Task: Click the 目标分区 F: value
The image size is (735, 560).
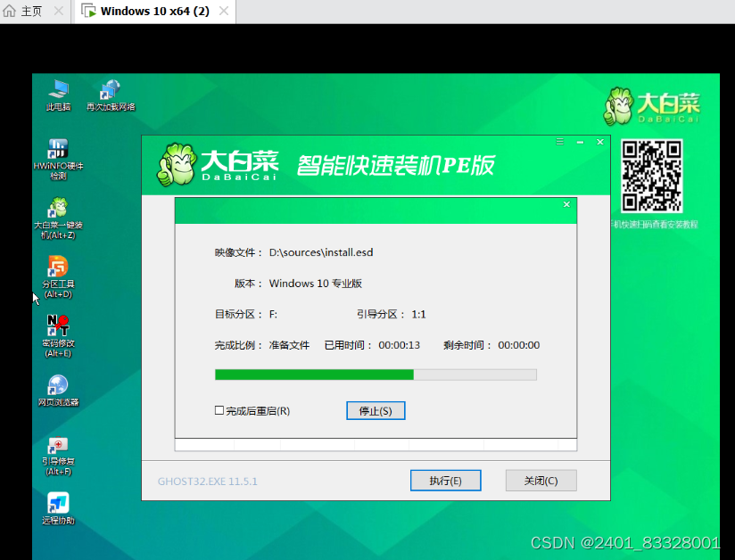Action: pyautogui.click(x=273, y=315)
